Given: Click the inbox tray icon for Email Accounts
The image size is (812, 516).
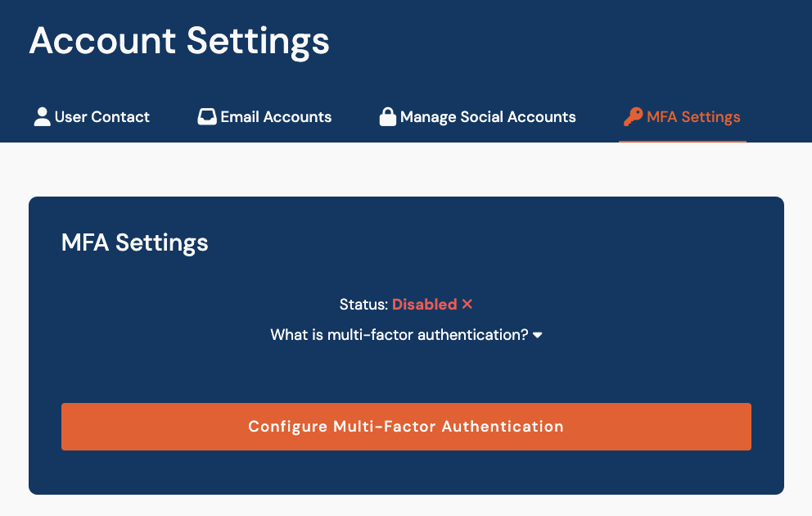Looking at the screenshot, I should click(x=207, y=116).
